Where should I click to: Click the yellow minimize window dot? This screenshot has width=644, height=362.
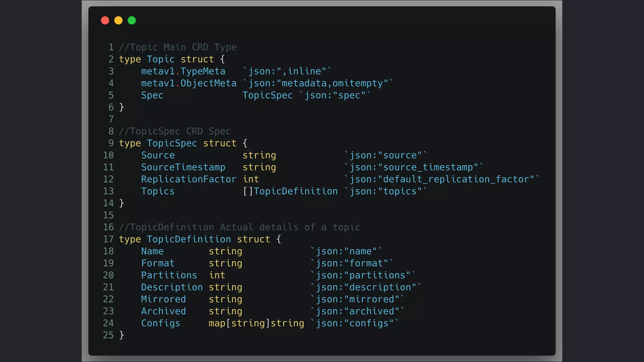(x=118, y=20)
